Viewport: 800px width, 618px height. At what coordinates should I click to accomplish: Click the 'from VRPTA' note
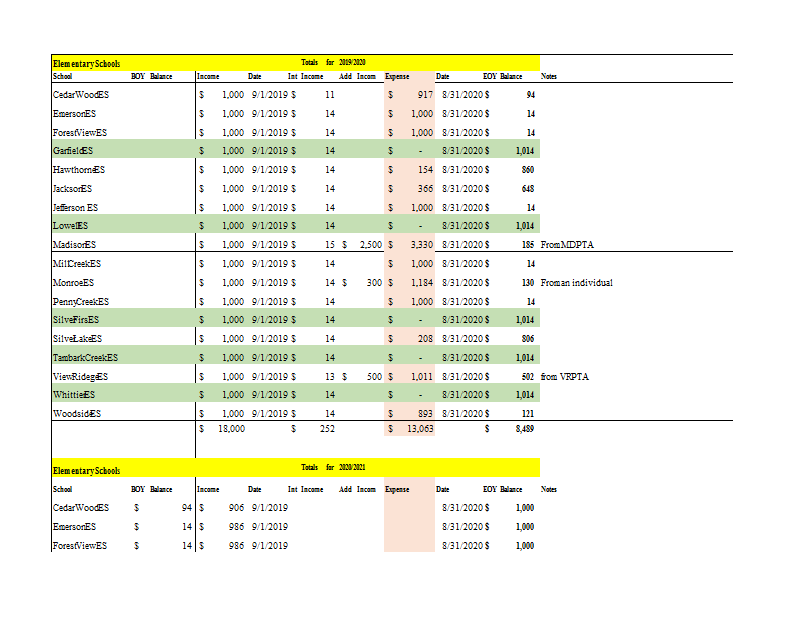pos(564,377)
